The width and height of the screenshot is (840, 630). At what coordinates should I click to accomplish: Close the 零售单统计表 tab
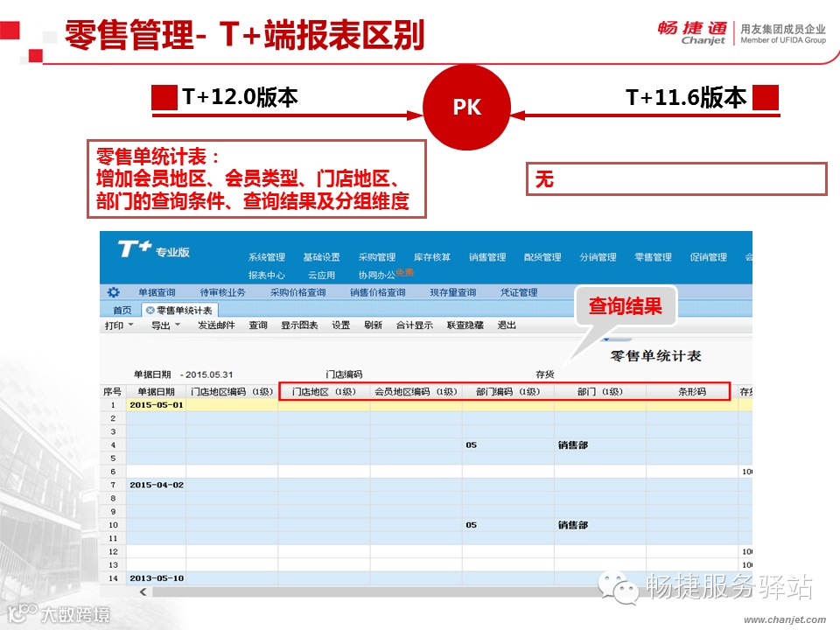click(x=150, y=310)
